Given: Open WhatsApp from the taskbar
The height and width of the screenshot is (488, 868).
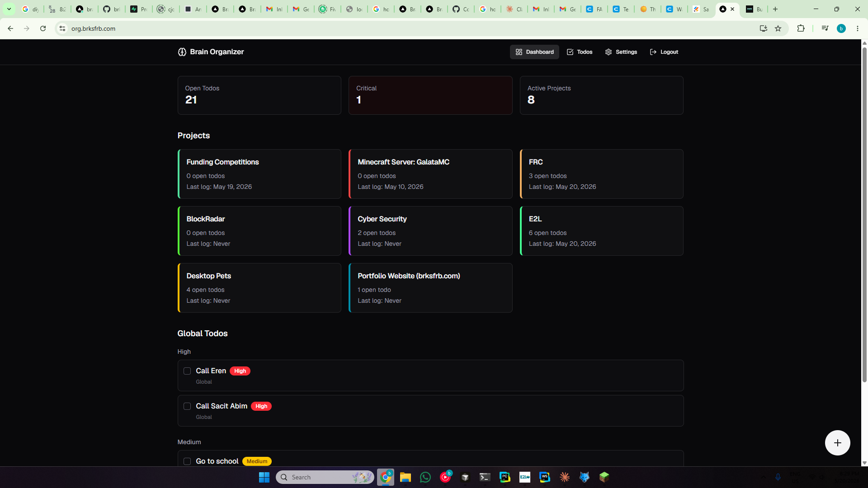Looking at the screenshot, I should pyautogui.click(x=425, y=477).
